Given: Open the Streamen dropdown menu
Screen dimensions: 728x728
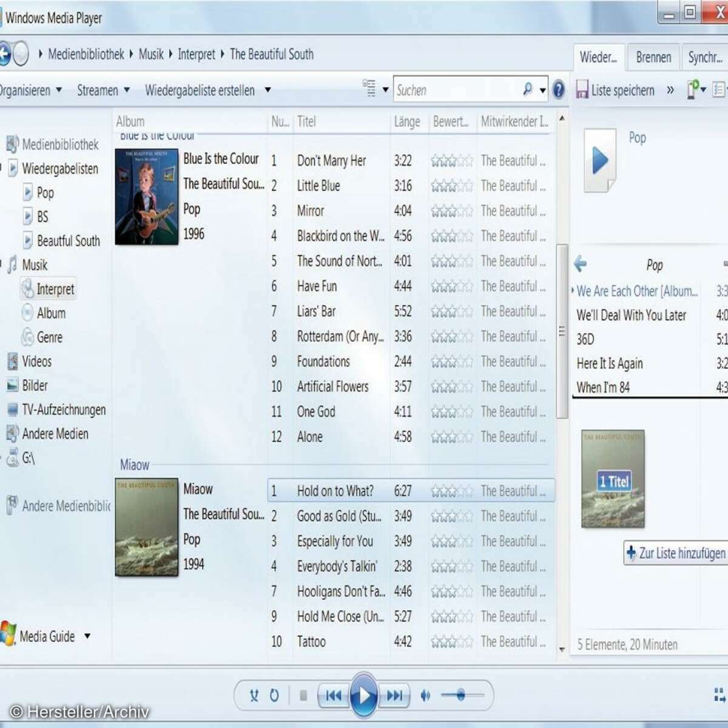Looking at the screenshot, I should click(x=103, y=90).
